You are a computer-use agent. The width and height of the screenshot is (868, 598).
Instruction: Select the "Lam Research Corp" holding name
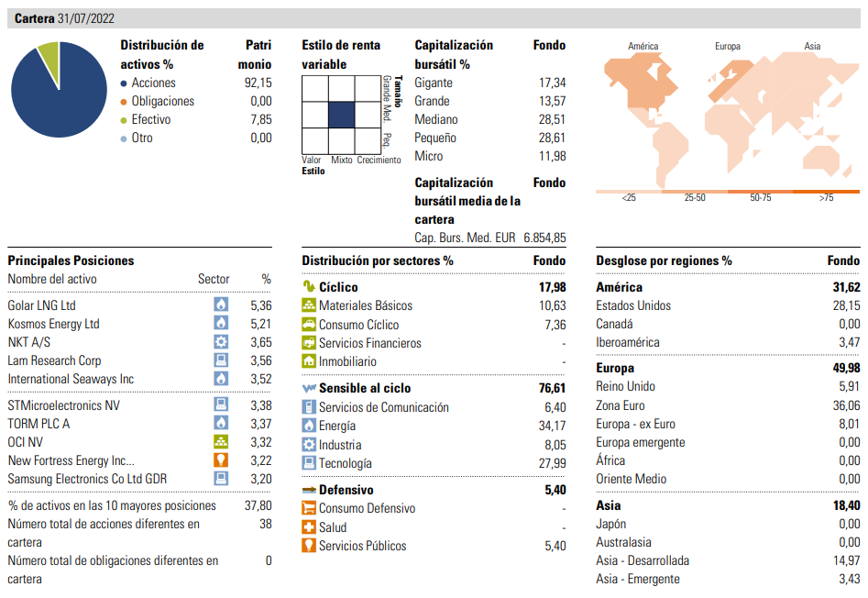pos(54,360)
